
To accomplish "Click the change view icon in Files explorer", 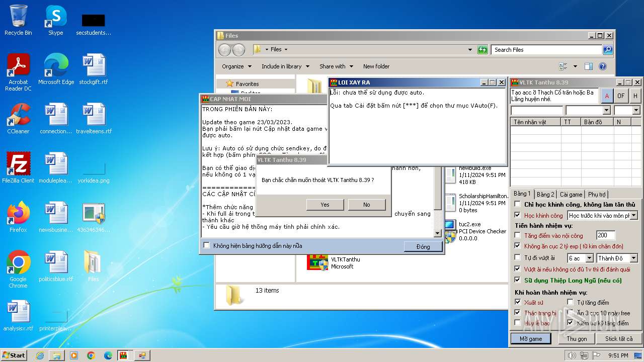I will (x=563, y=66).
